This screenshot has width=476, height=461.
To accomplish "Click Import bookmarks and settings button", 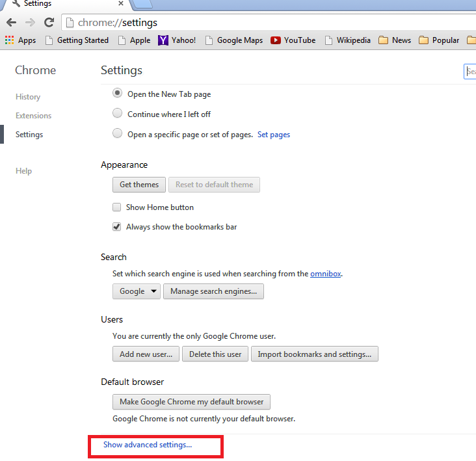I will 315,354.
